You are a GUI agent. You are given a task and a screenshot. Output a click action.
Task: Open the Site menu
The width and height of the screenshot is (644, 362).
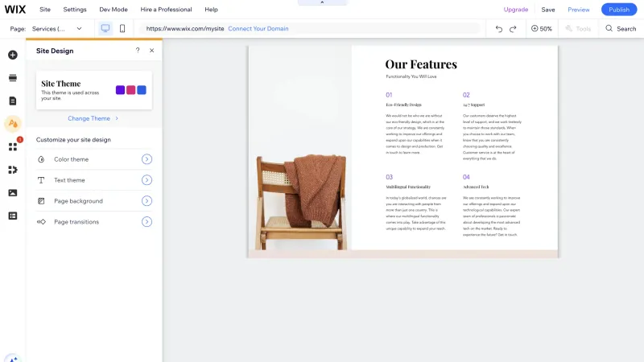click(45, 10)
